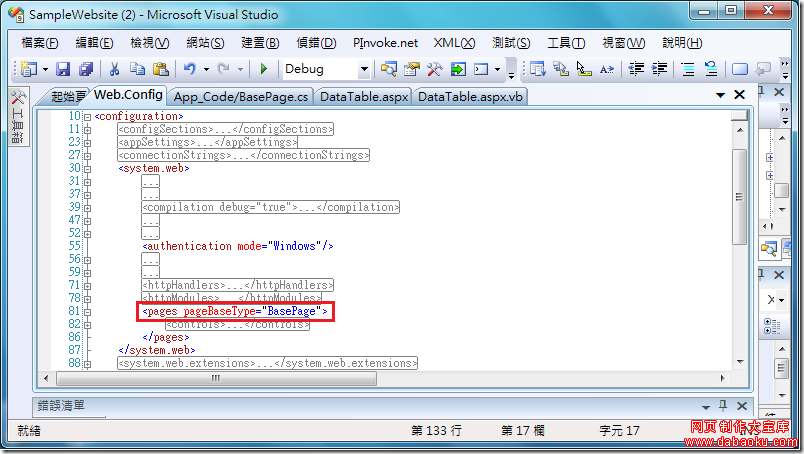Click the Comment Out lines icon
This screenshot has height=454, width=804.
click(688, 69)
